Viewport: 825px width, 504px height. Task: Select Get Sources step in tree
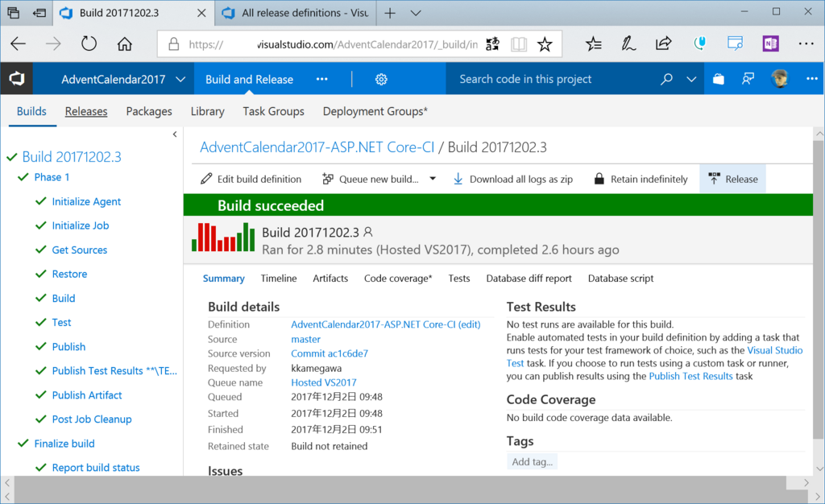[x=80, y=250]
